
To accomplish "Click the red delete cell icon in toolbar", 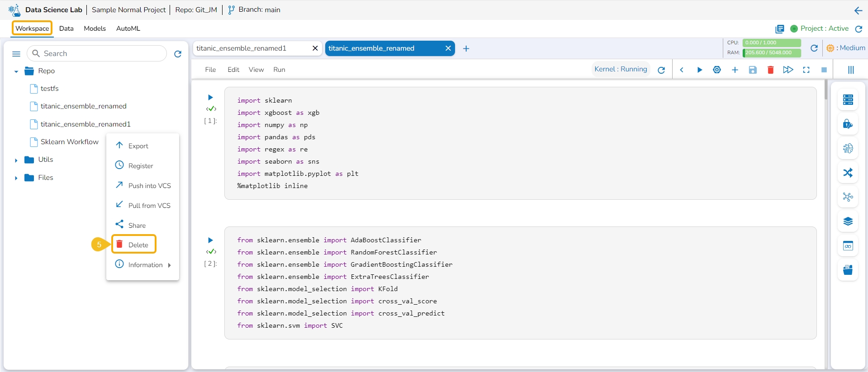I will tap(770, 70).
